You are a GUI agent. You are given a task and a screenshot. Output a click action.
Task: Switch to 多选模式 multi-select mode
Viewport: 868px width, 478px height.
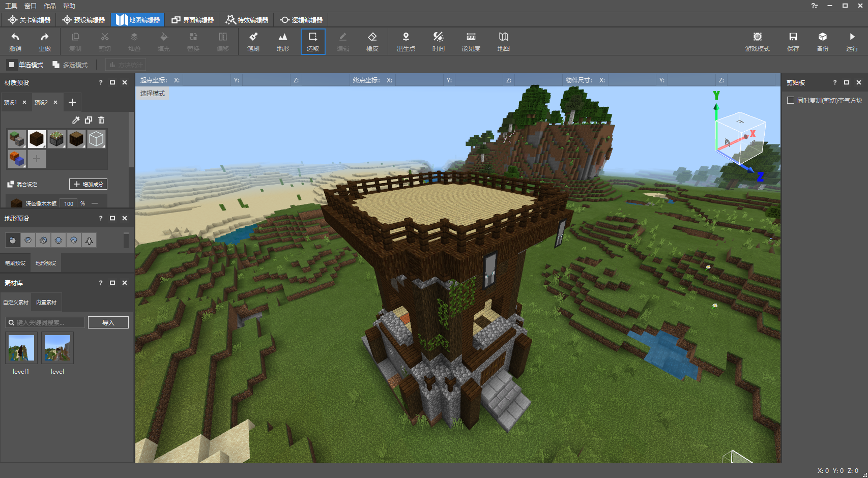point(70,65)
